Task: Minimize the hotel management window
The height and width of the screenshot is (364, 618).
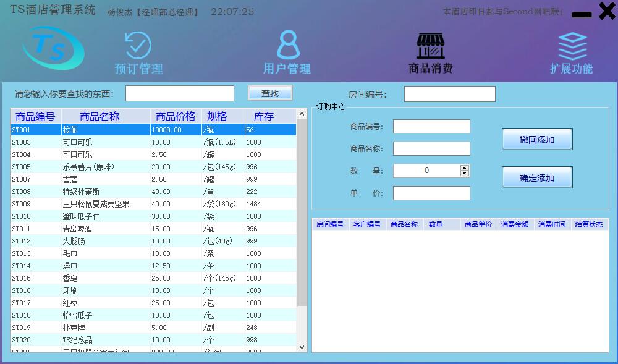Action: pos(582,15)
